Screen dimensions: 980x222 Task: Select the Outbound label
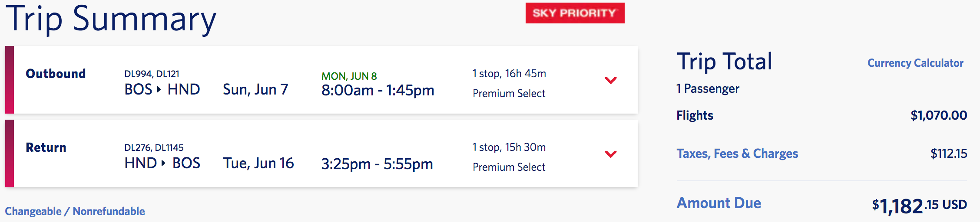coord(56,74)
